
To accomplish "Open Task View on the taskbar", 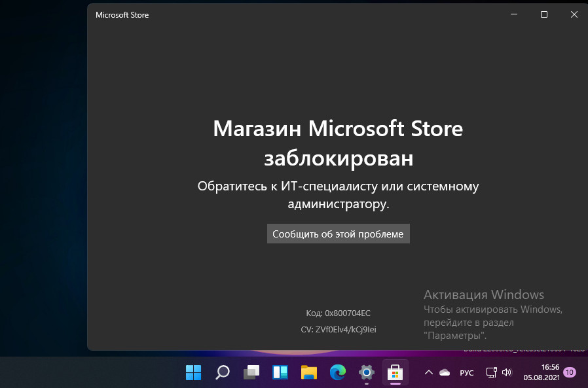I will (x=251, y=372).
